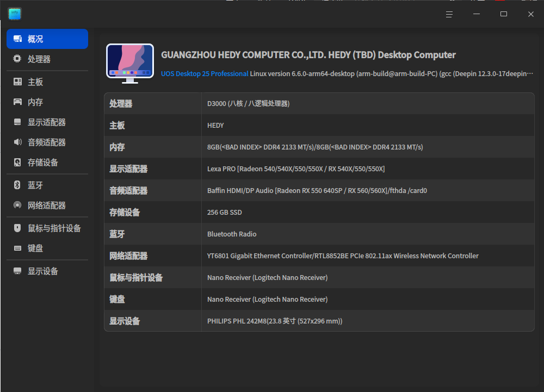Select the 内存 sidebar item
544x392 pixels.
click(47, 102)
